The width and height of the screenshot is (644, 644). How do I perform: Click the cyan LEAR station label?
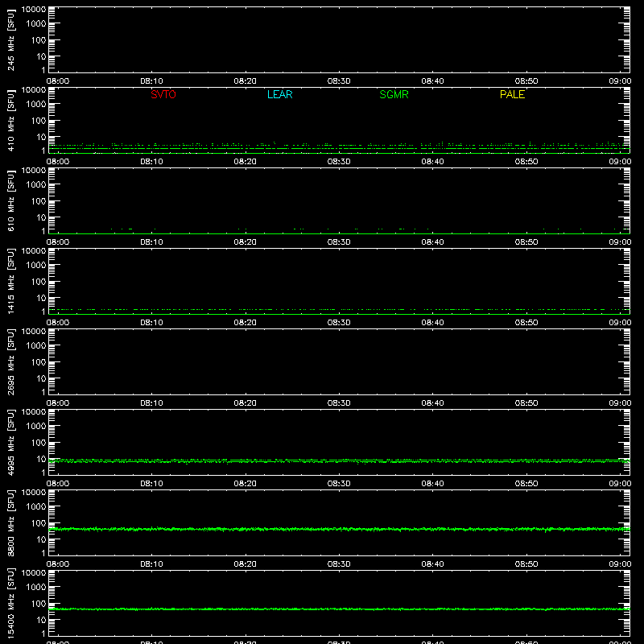pyautogui.click(x=279, y=94)
